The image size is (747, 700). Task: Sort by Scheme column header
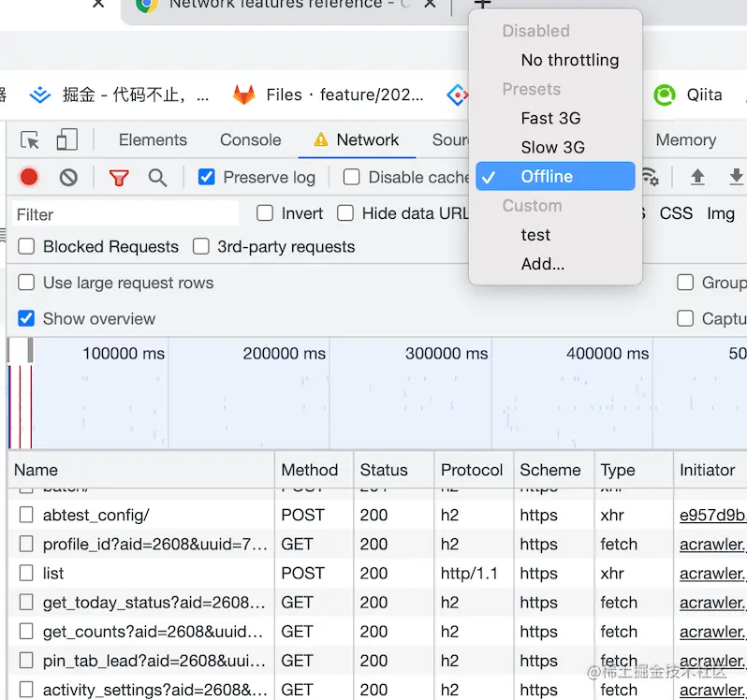554,470
